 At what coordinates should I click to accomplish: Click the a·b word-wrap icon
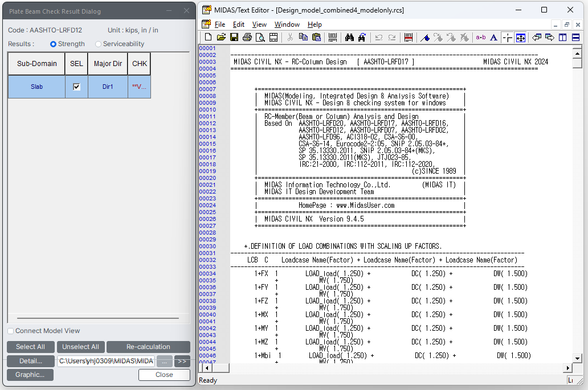481,37
